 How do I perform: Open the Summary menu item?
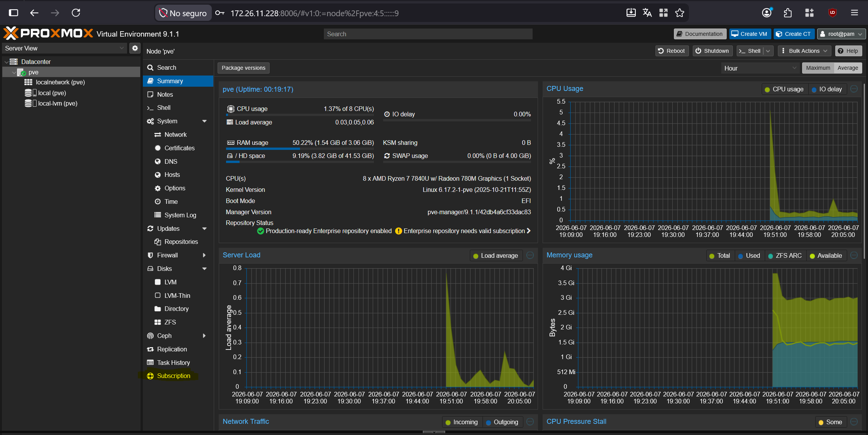click(x=178, y=81)
